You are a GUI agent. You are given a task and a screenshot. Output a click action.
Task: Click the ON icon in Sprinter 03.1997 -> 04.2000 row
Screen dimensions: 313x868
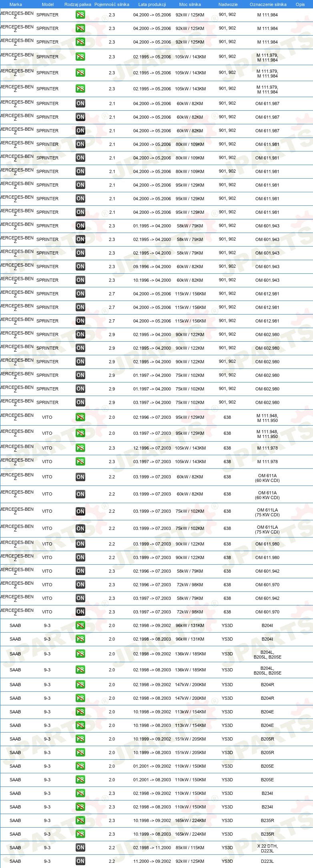point(80,402)
